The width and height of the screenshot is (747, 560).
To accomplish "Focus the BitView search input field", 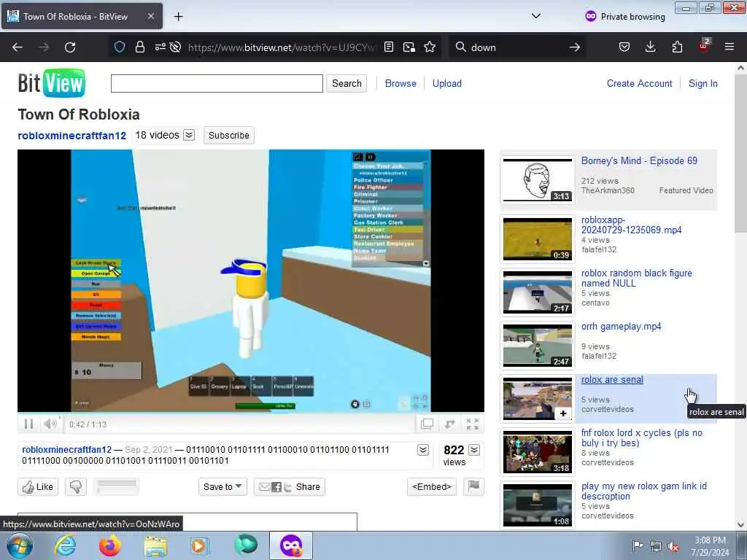I will [217, 83].
